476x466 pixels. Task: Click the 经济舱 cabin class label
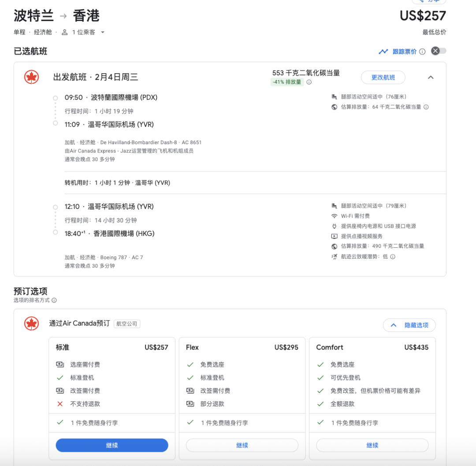pyautogui.click(x=43, y=32)
